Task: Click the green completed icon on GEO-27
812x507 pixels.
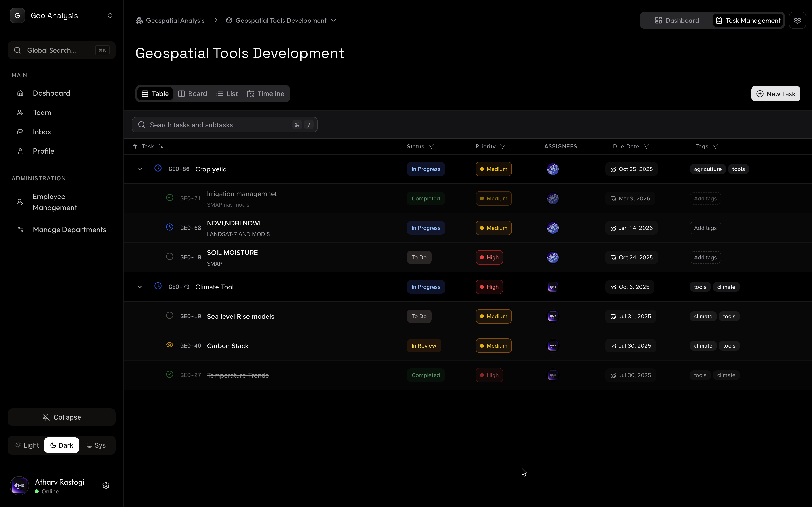Action: (169, 374)
